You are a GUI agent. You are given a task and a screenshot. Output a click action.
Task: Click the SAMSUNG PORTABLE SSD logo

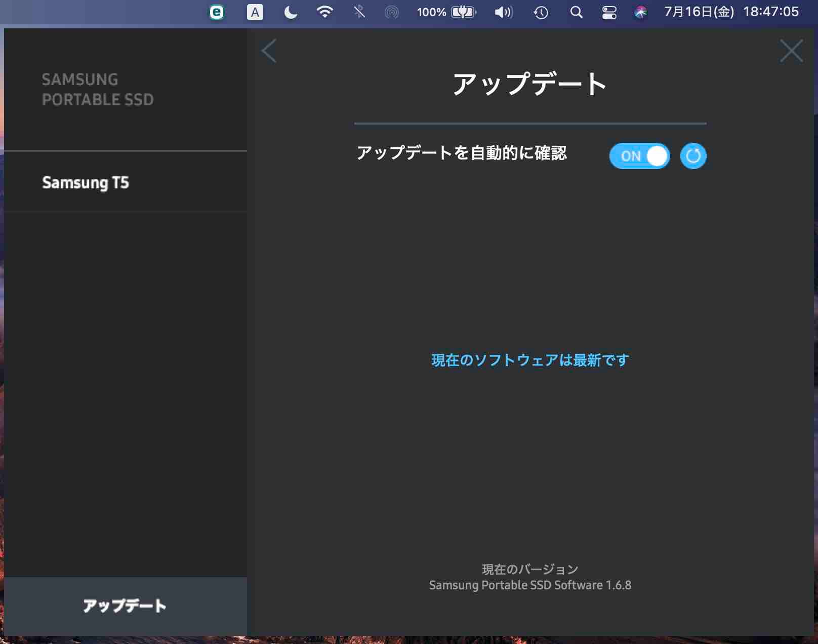coord(98,90)
